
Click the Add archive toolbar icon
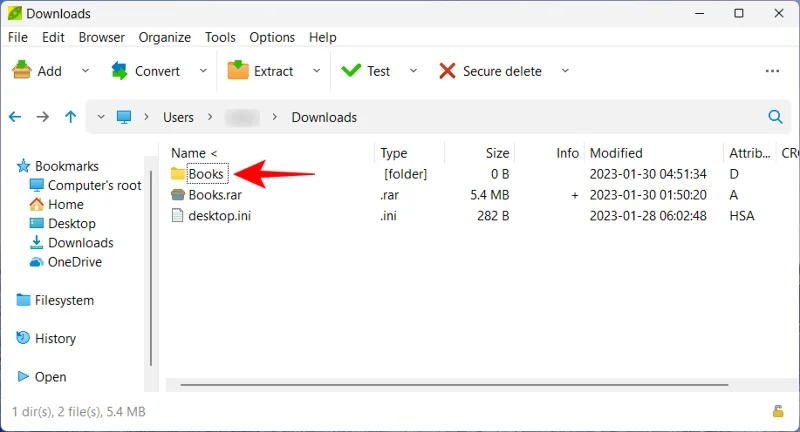(x=21, y=71)
